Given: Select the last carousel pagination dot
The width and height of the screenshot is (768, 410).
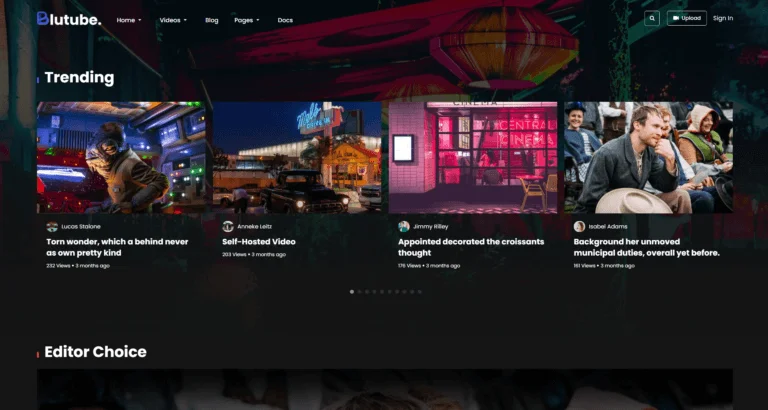Looking at the screenshot, I should [419, 292].
